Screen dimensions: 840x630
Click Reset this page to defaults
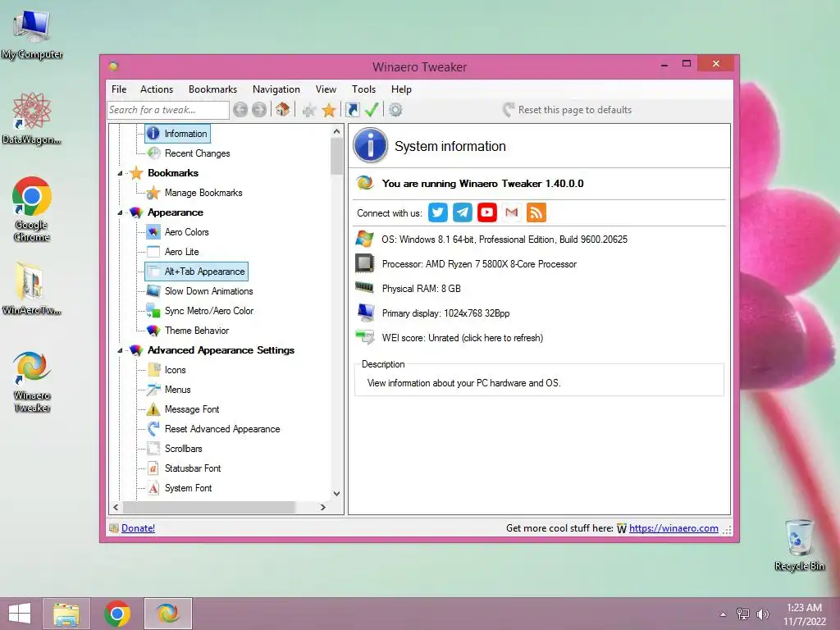[568, 110]
